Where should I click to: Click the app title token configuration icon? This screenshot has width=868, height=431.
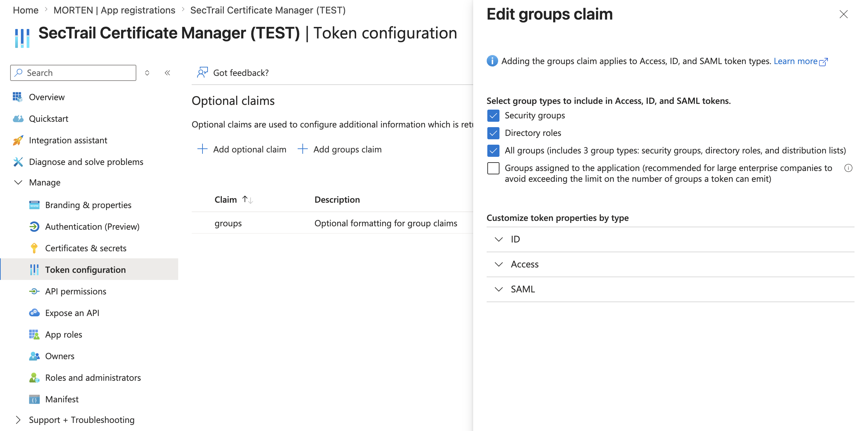[22, 38]
